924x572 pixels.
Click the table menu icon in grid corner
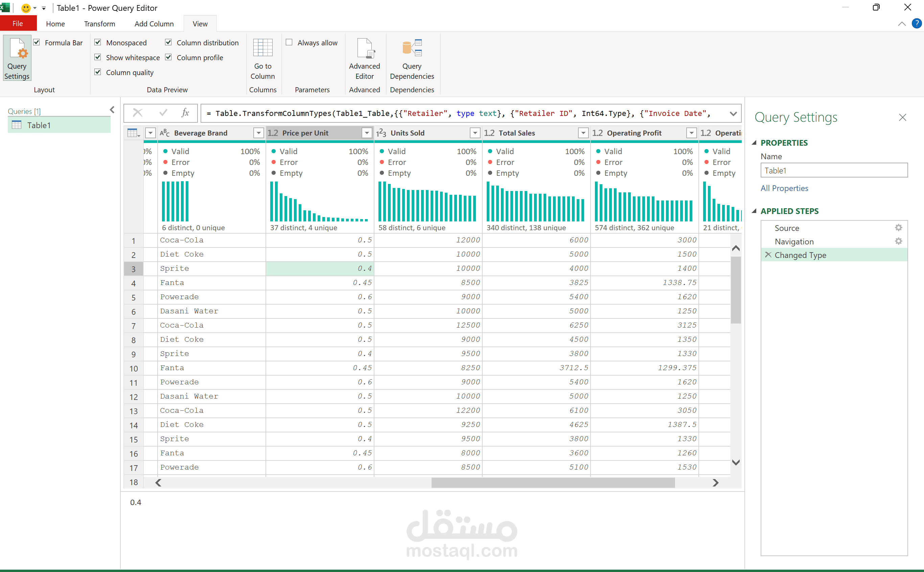click(133, 133)
